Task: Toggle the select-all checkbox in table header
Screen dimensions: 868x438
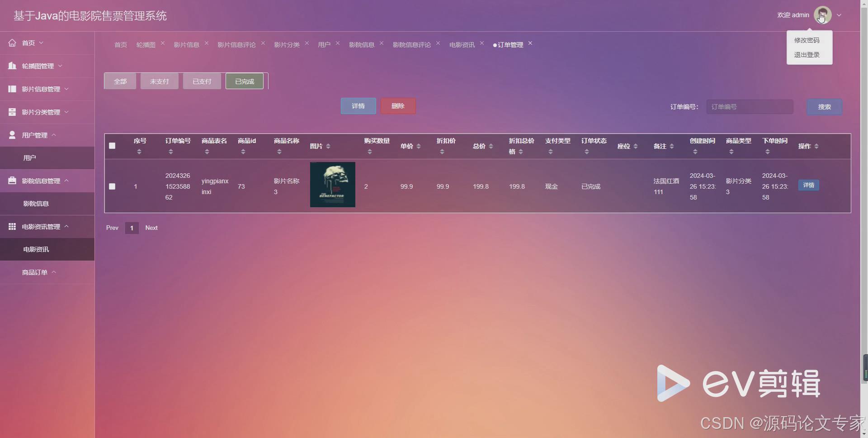Action: tap(112, 146)
